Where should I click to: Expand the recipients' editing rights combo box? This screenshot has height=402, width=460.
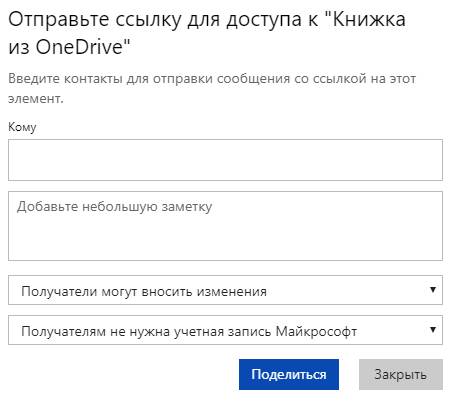click(x=225, y=290)
